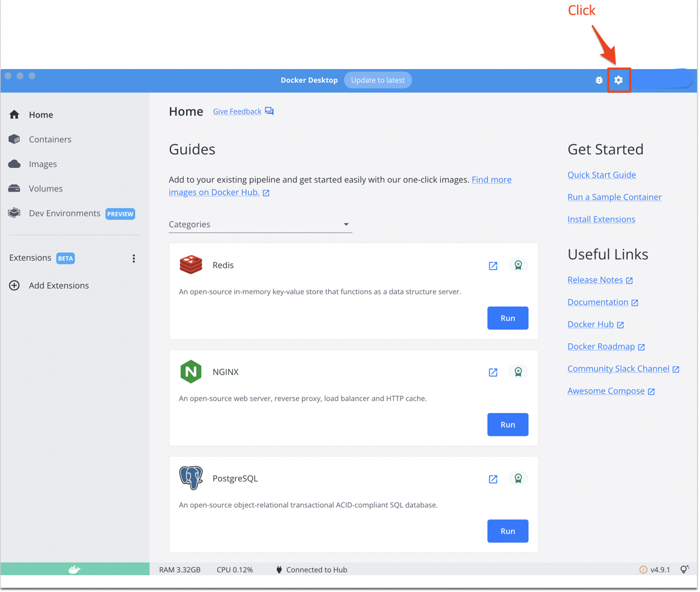Open the Extensions three-dot menu

[x=133, y=259]
